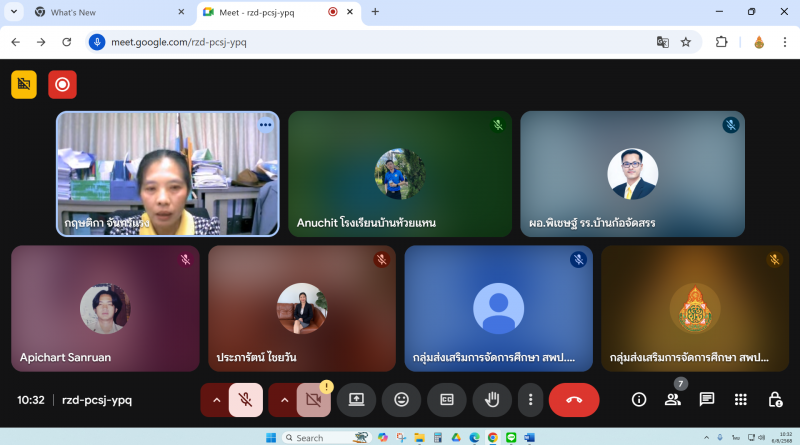Start presenting your screen

[356, 399]
